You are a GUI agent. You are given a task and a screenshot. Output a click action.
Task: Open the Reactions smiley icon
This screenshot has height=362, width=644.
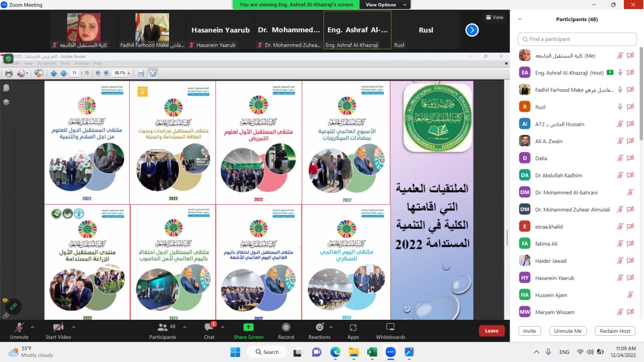coord(319,327)
